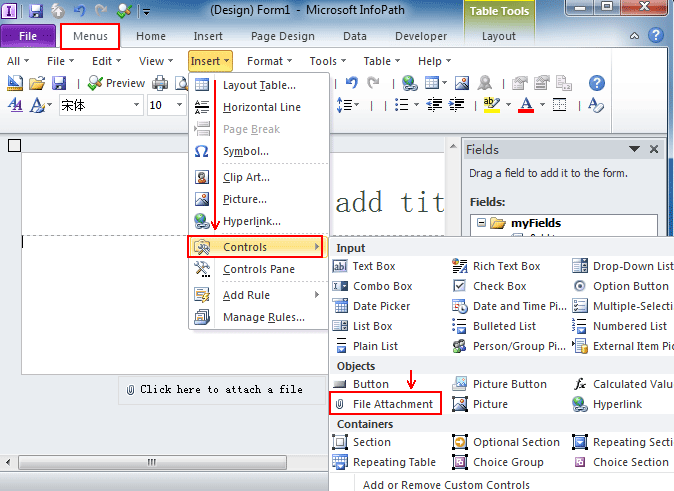Screen dimensions: 674x491
Task: Open the Table Tools Layout tab
Action: coord(499,36)
